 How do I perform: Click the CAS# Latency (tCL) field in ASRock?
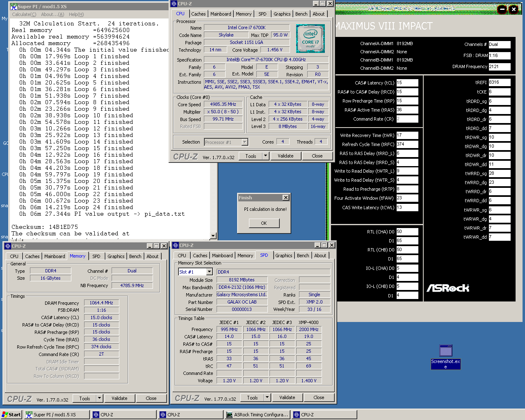coord(407,82)
